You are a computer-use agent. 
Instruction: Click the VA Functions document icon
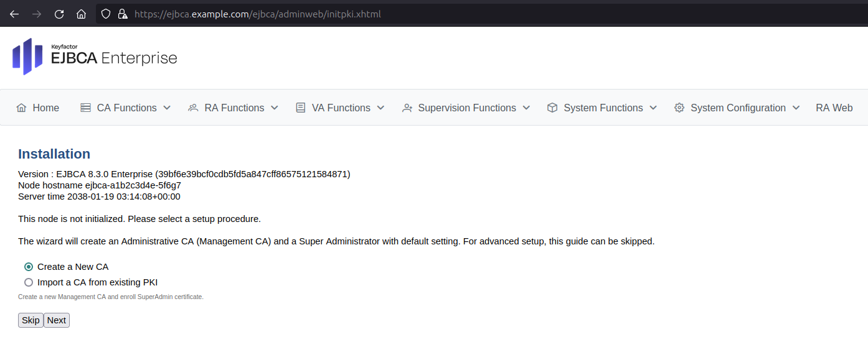301,108
